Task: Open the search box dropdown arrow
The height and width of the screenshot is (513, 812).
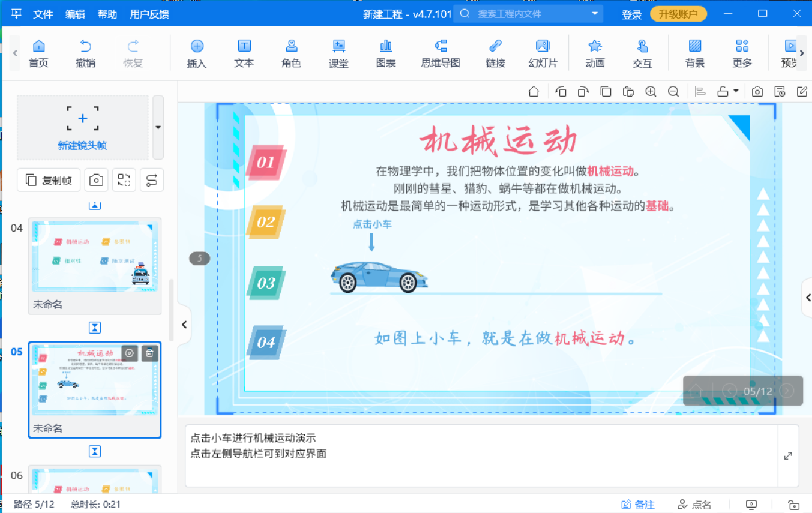Action: pyautogui.click(x=595, y=13)
